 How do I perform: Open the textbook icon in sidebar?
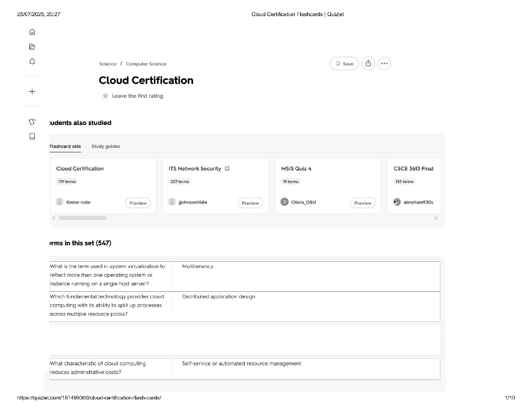click(x=32, y=136)
